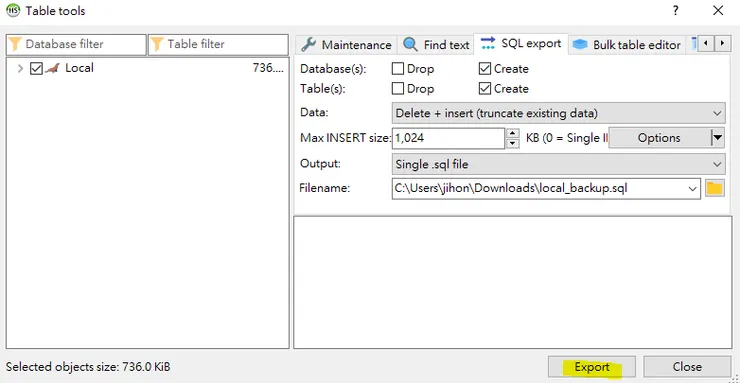Click the Table filter funnel icon

(157, 44)
